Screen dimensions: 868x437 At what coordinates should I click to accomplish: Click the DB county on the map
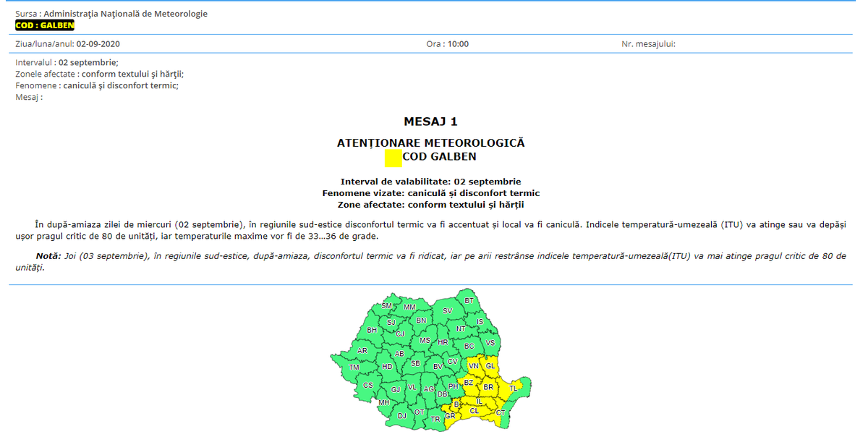(x=442, y=394)
